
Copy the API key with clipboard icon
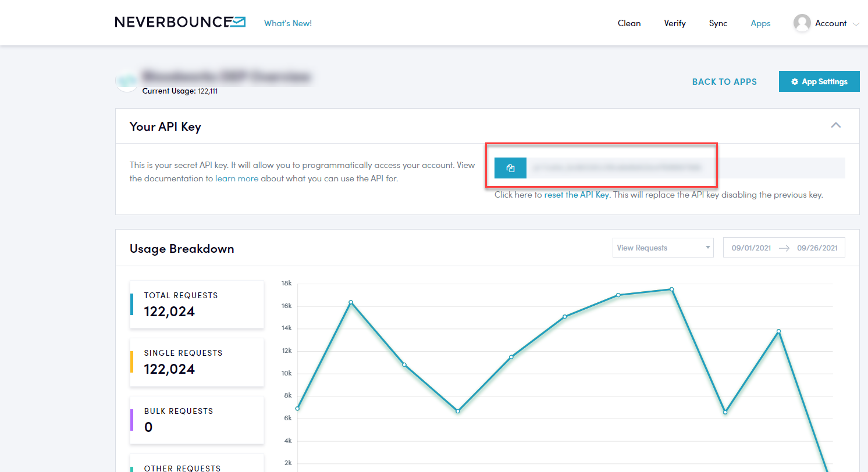point(510,168)
